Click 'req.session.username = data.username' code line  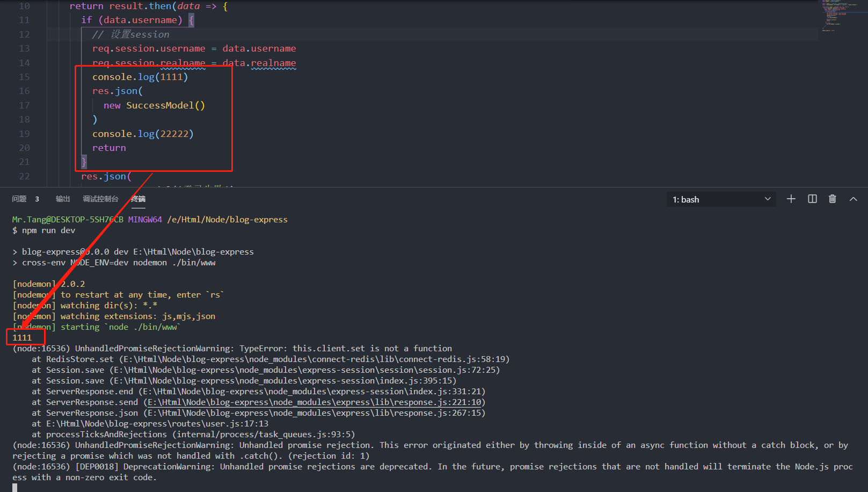coord(194,48)
